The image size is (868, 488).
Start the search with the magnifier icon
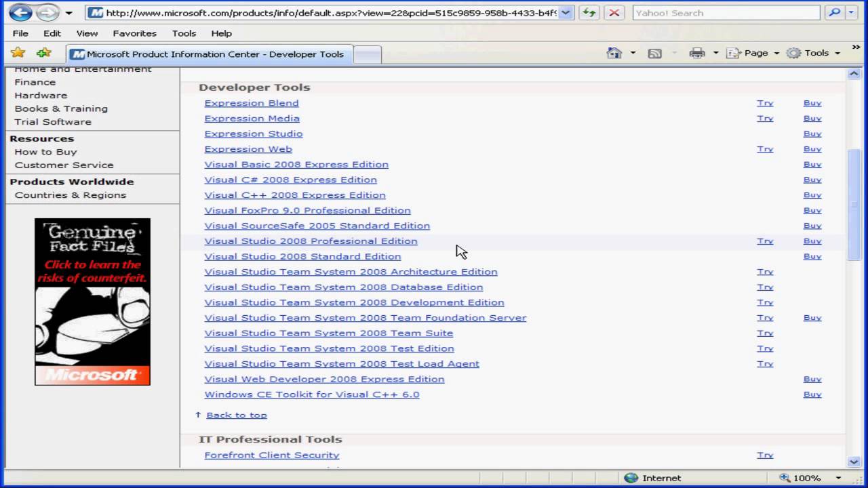(835, 12)
